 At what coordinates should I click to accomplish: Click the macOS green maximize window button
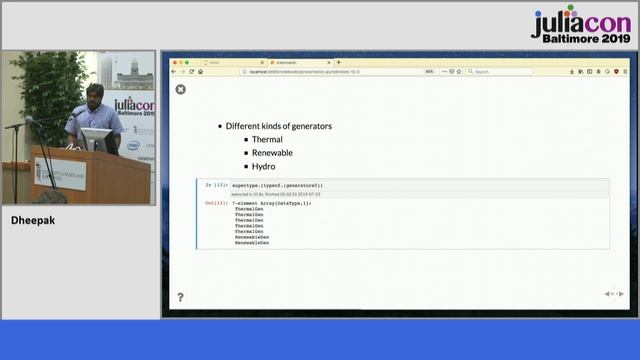[187, 62]
